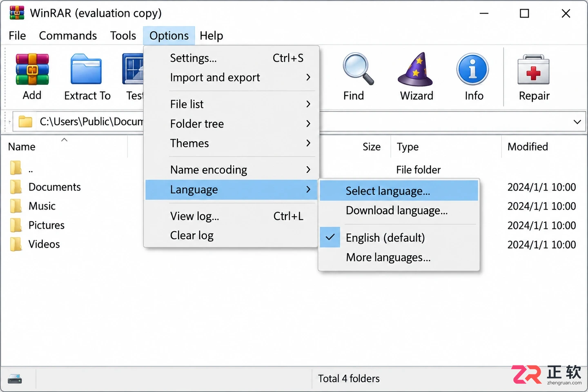Click the folder icon in address bar

click(x=25, y=121)
